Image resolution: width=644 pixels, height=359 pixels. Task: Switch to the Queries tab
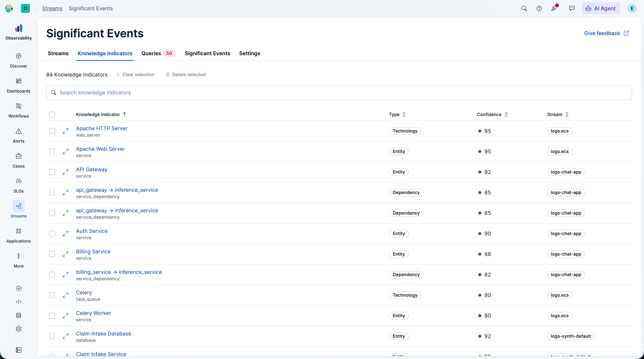tap(158, 53)
